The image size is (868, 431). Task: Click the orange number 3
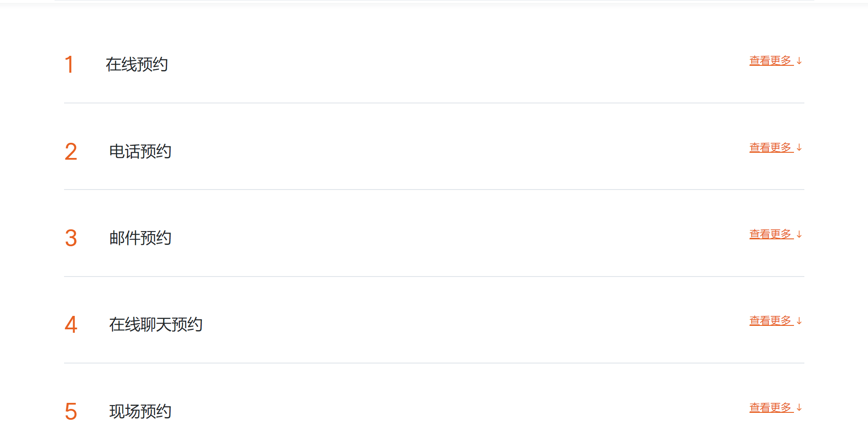click(x=71, y=238)
